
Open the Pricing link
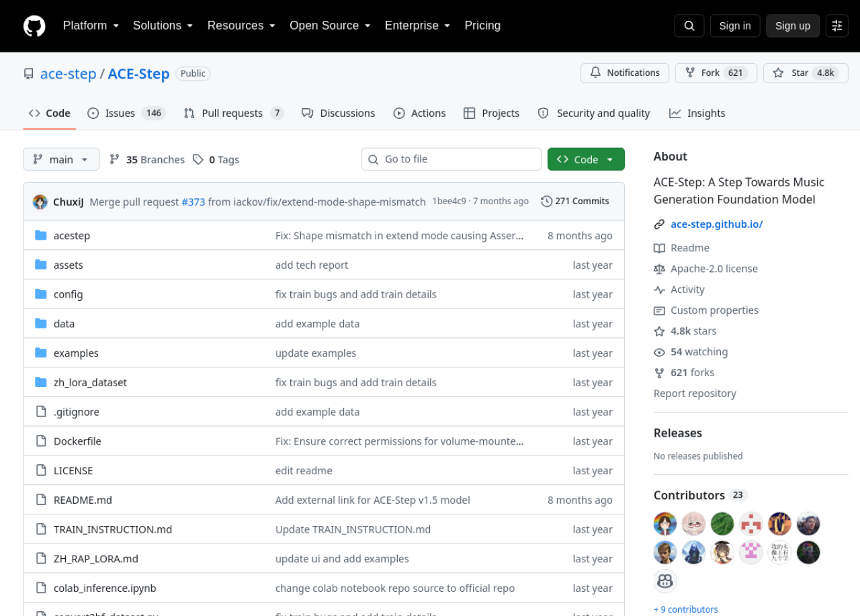(x=482, y=26)
